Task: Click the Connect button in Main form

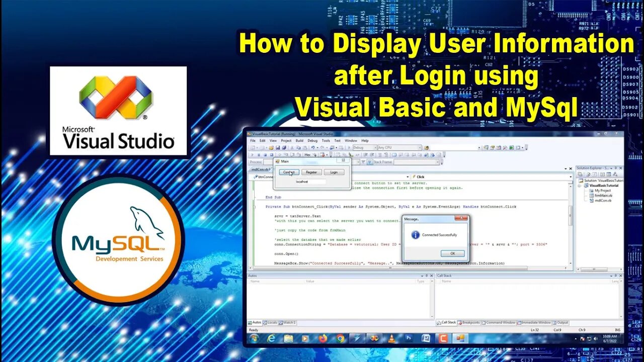Action: click(x=289, y=172)
